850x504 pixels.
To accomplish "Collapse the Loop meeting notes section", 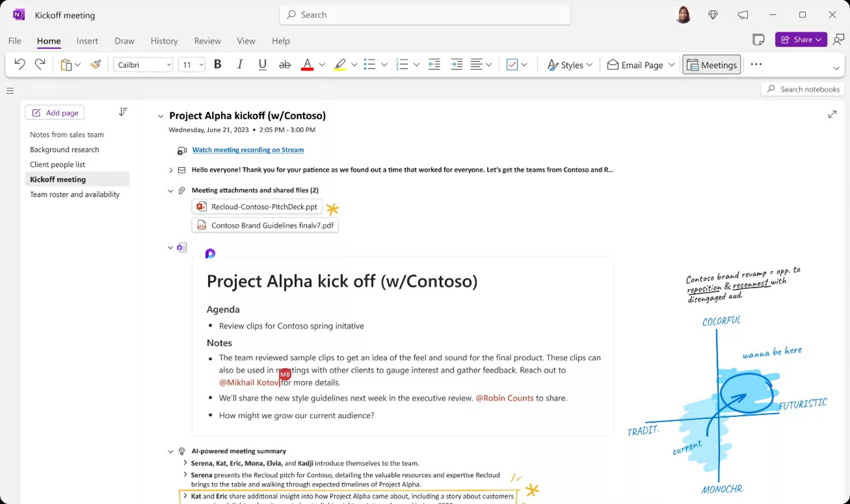I will tap(170, 247).
